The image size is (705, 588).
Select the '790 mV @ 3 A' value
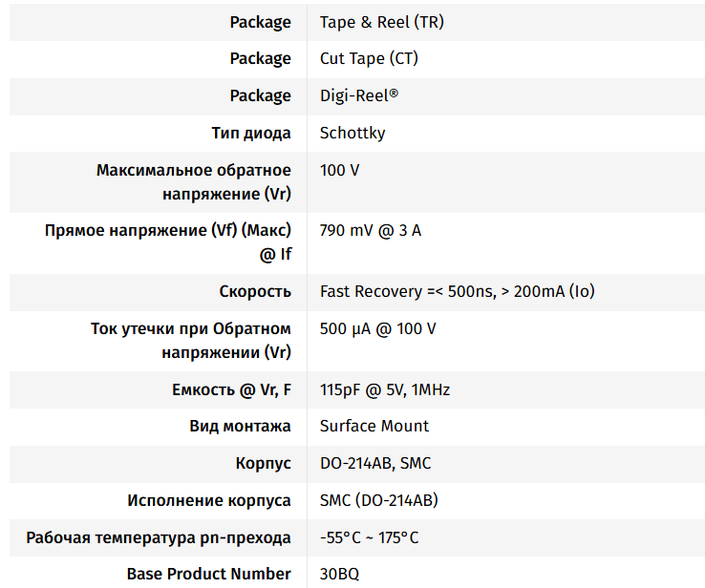point(371,230)
